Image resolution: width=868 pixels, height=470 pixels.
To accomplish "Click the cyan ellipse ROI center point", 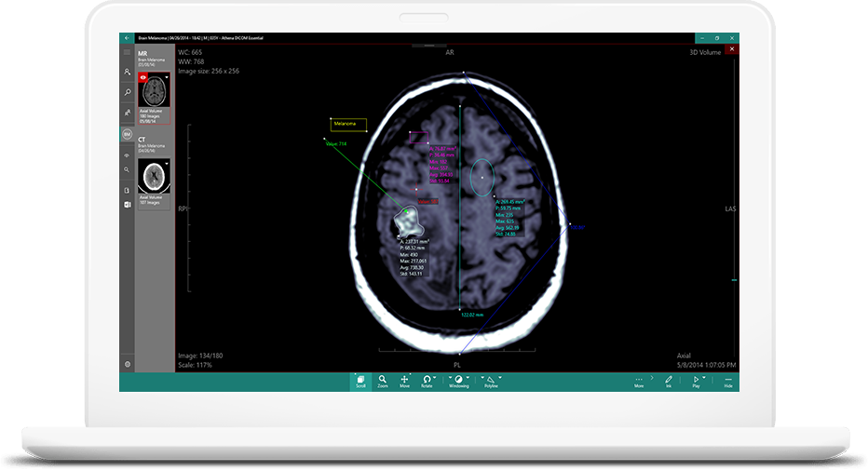I will click(482, 178).
